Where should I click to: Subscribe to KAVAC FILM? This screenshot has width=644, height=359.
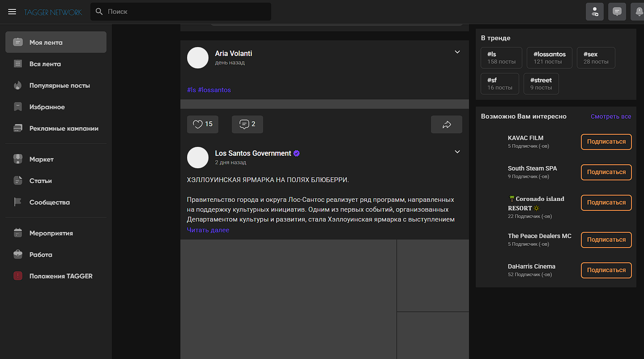606,142
